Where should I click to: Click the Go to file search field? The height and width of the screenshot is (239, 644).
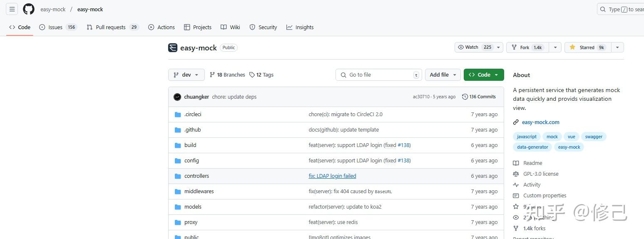coord(378,75)
